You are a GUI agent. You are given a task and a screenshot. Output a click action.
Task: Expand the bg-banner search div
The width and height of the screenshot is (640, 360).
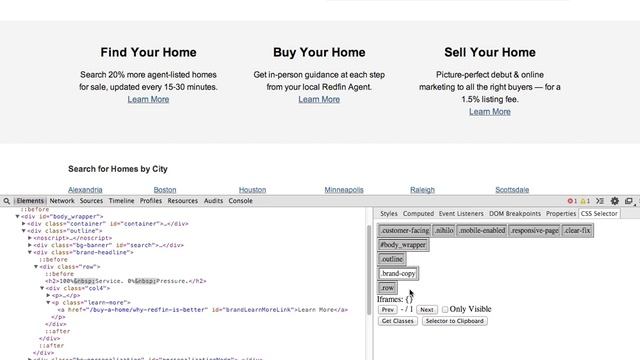(30, 245)
